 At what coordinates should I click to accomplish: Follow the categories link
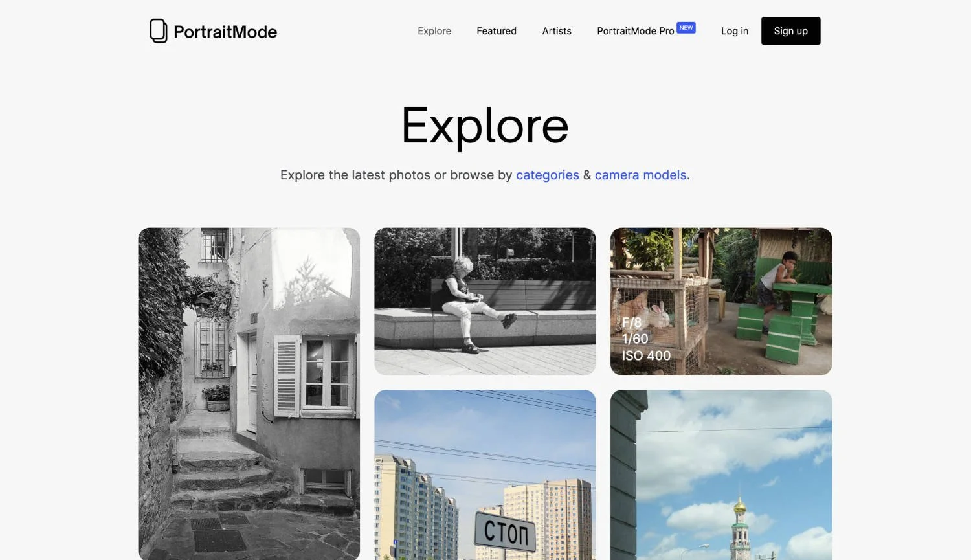[548, 175]
